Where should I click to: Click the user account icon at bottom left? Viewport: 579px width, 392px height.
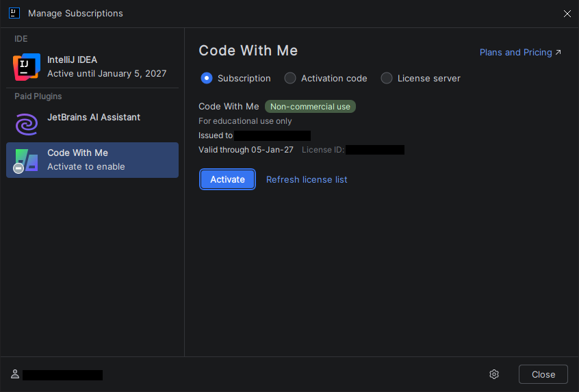(x=14, y=374)
